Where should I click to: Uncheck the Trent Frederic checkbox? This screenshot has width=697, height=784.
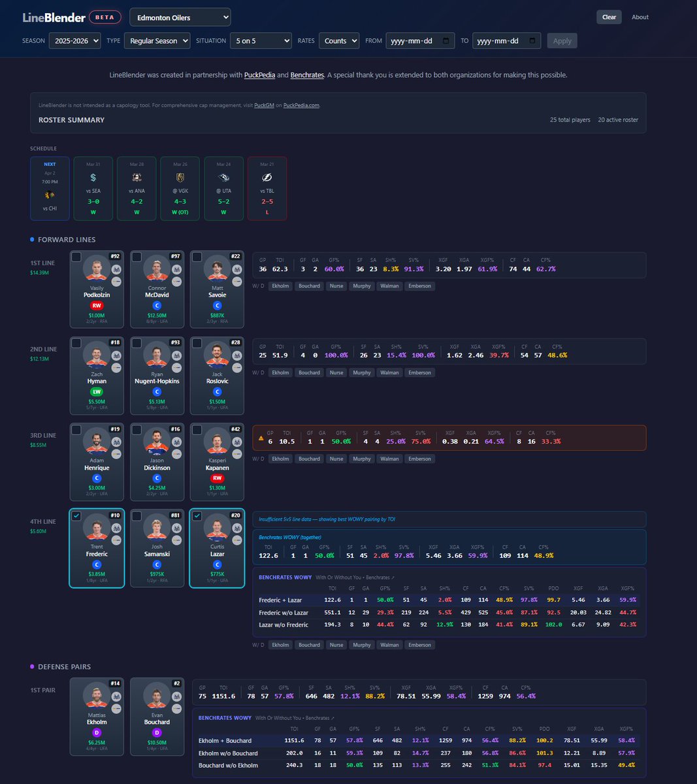coord(76,515)
